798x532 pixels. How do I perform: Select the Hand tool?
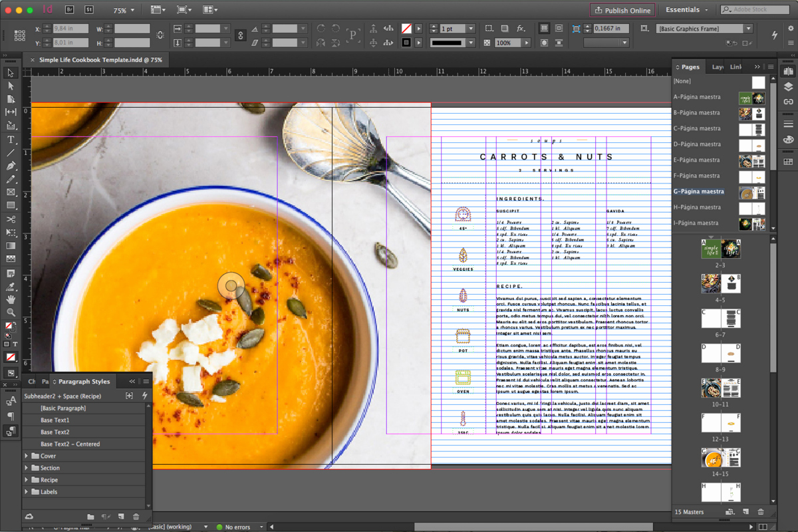pos(11,300)
